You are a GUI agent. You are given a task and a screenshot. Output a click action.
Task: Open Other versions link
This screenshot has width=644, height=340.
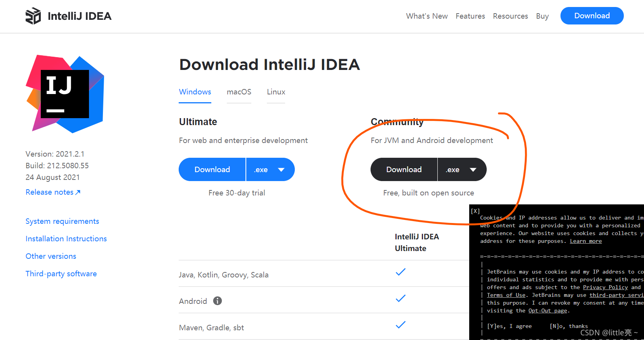[51, 256]
